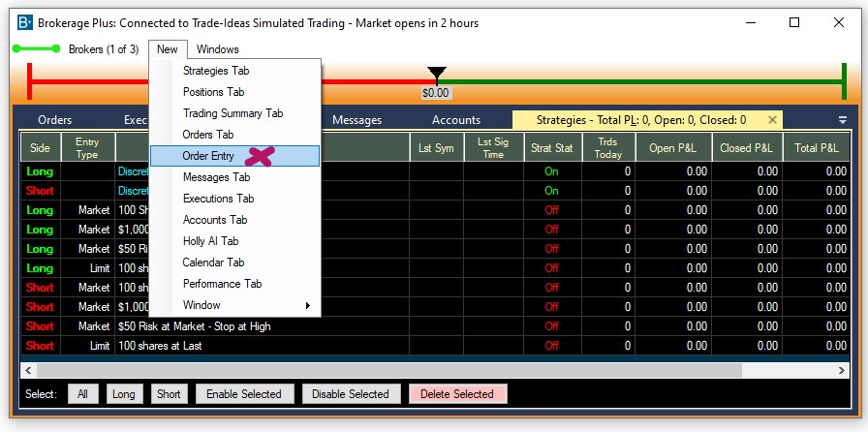Screen dimensions: 868x432
Task: Select all Long strategies with the Long button
Action: tap(124, 394)
